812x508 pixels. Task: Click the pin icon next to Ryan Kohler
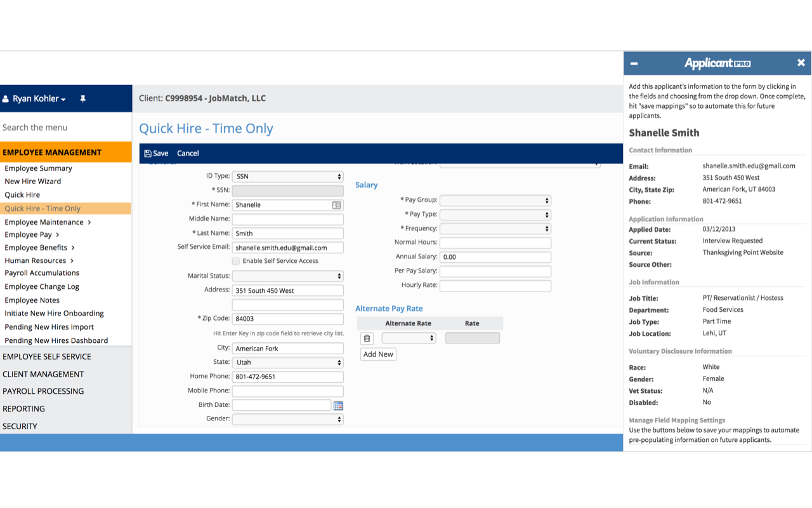(82, 99)
